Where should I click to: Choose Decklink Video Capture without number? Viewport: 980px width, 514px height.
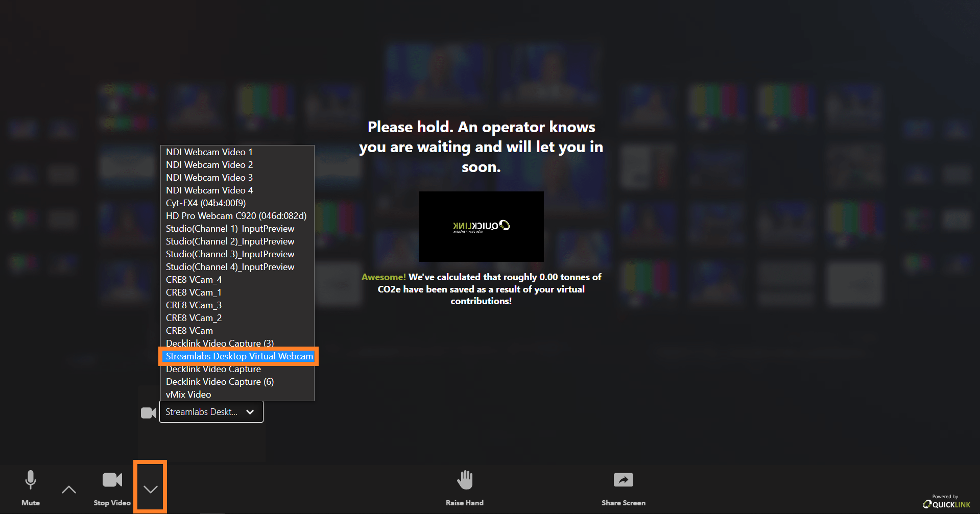tap(237, 370)
